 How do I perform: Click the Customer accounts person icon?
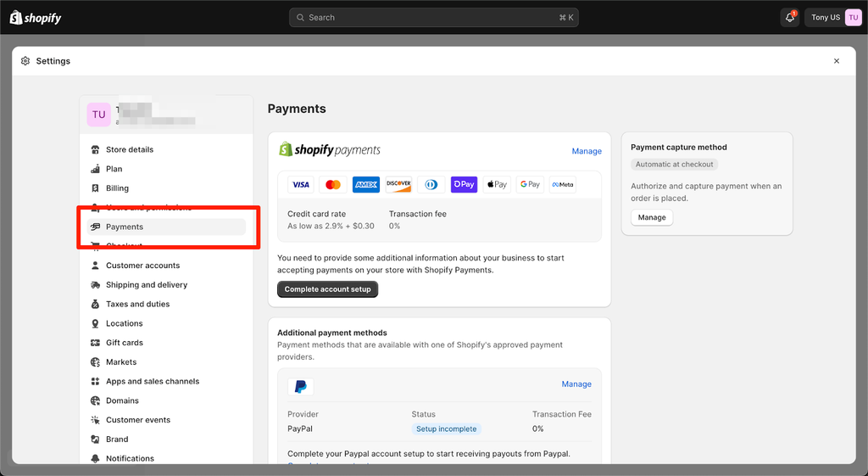(x=95, y=266)
